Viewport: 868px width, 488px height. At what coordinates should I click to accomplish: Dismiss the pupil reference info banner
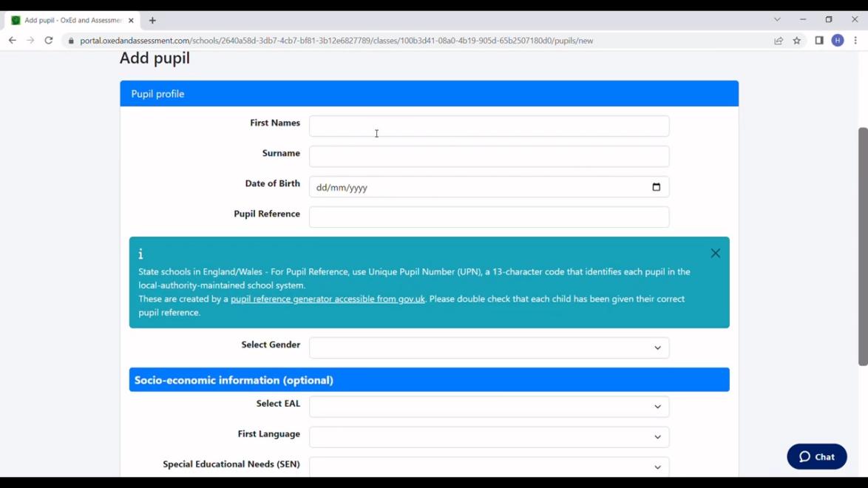click(x=715, y=254)
